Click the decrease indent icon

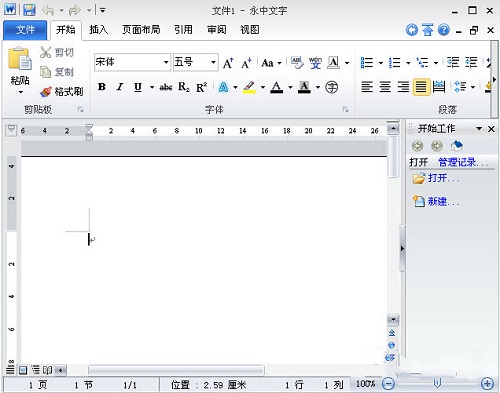pyautogui.click(x=453, y=62)
